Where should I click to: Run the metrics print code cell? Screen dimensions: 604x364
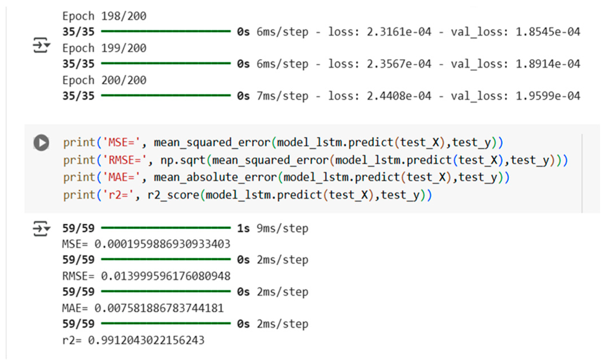pos(41,143)
